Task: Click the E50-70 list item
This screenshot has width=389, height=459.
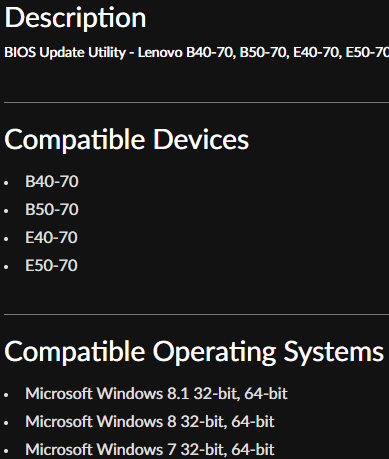Action: (51, 266)
